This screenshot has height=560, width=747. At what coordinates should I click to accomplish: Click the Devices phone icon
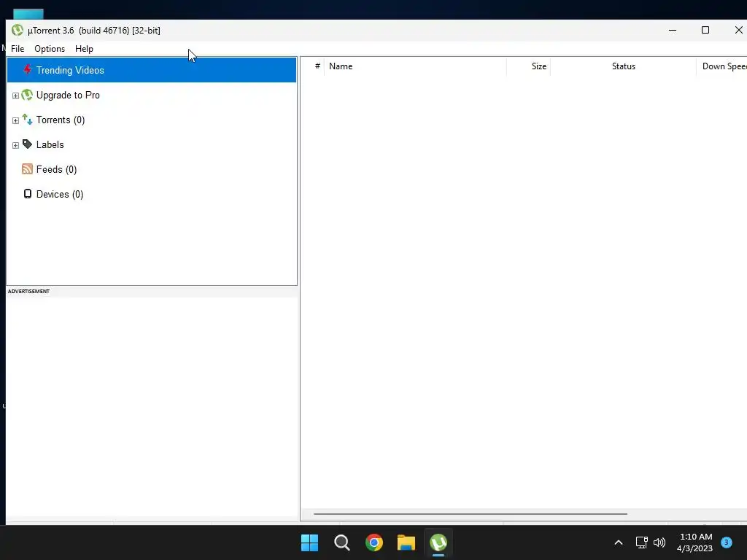tap(28, 194)
